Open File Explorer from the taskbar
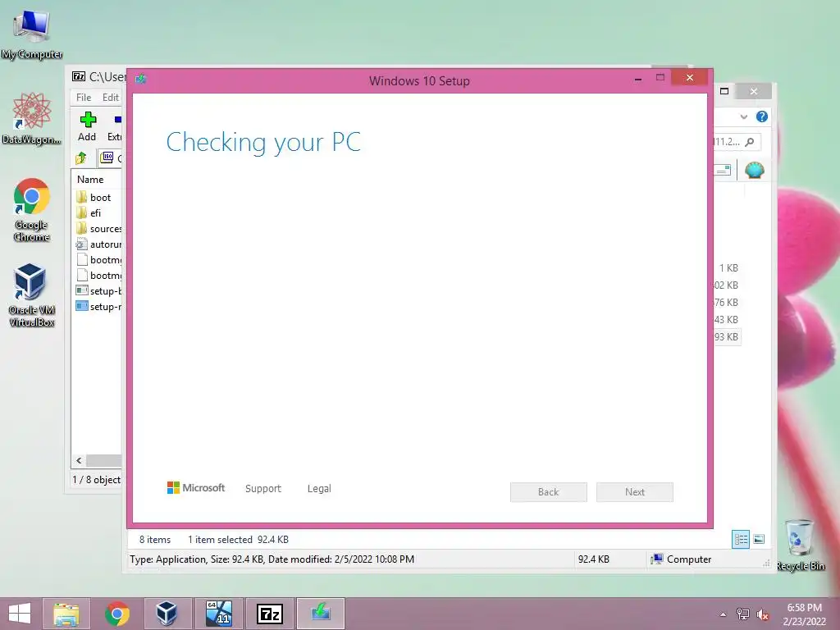This screenshot has width=840, height=630. tap(66, 614)
